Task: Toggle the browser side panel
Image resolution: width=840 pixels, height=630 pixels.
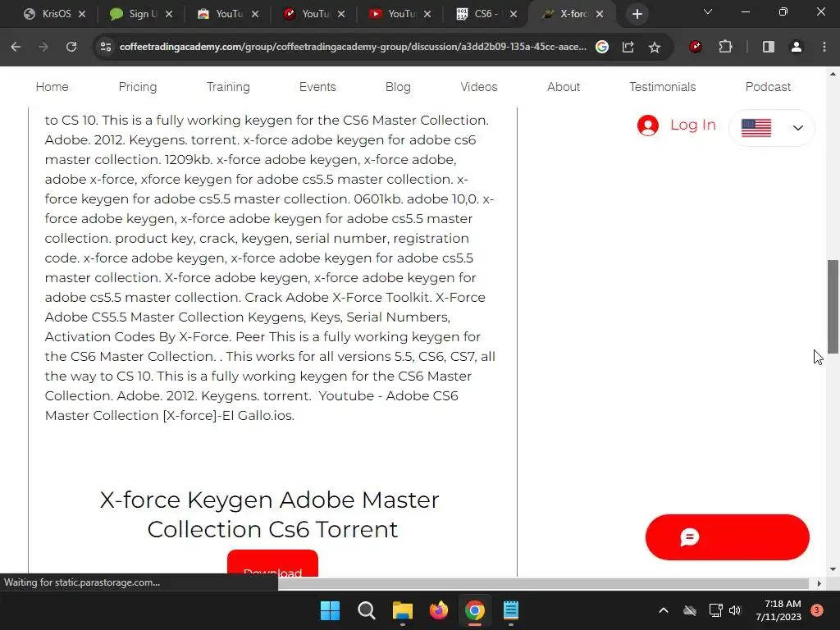Action: point(768,47)
